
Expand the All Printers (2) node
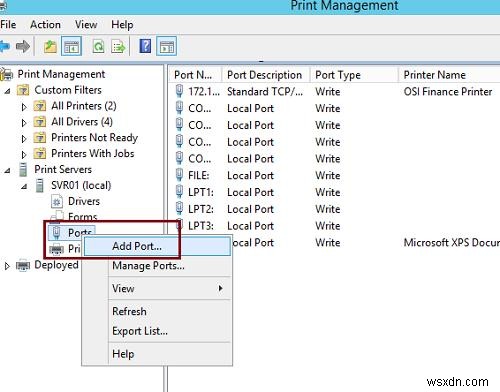pyautogui.click(x=24, y=107)
